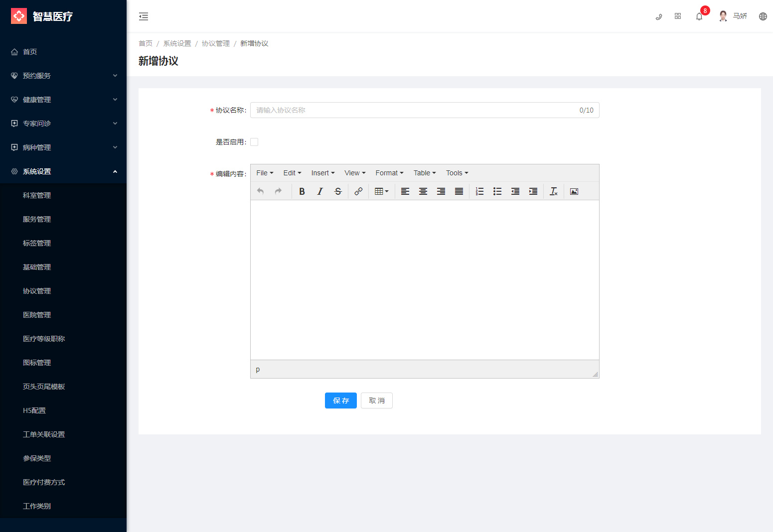Open notifications bell with 8 badge
The image size is (773, 532).
(x=699, y=16)
